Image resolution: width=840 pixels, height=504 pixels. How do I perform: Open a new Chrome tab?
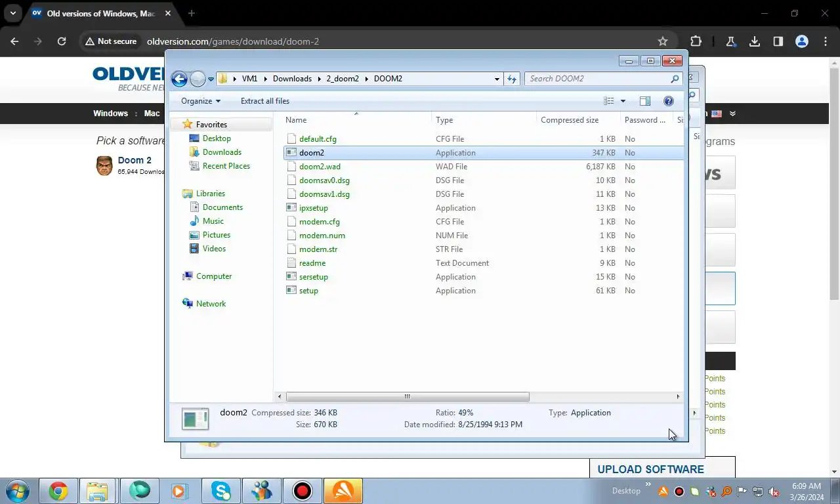pos(192,13)
